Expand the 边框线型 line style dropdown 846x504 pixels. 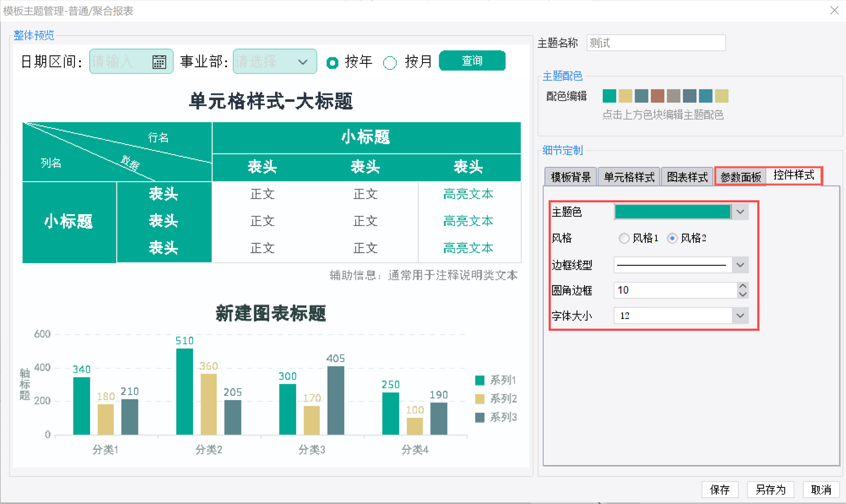(740, 265)
